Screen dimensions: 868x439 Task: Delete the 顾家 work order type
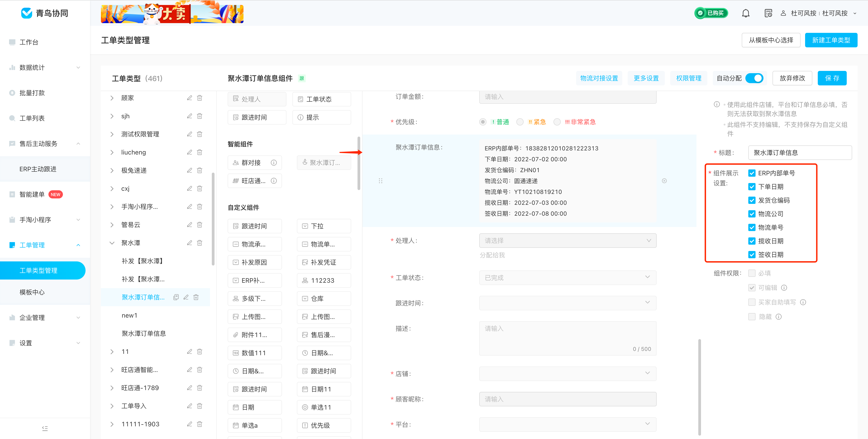tap(200, 98)
